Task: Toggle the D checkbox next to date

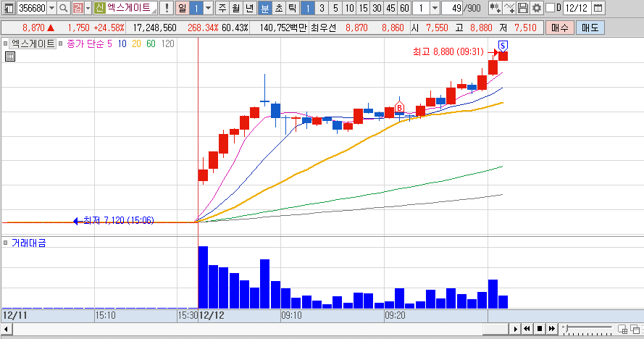Action: (551, 7)
